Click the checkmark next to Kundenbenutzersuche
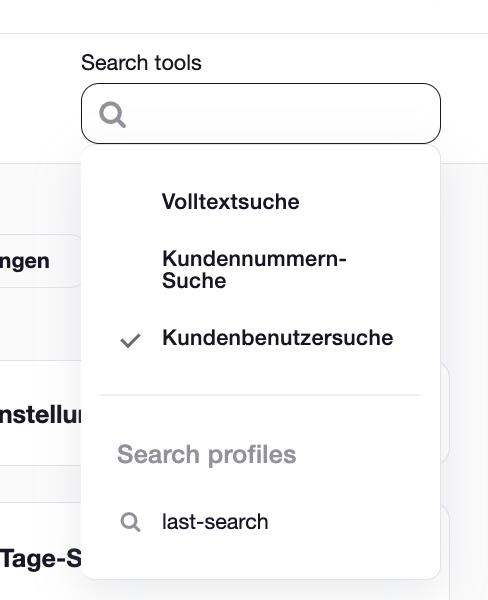Image resolution: width=488 pixels, height=600 pixels. click(x=130, y=340)
